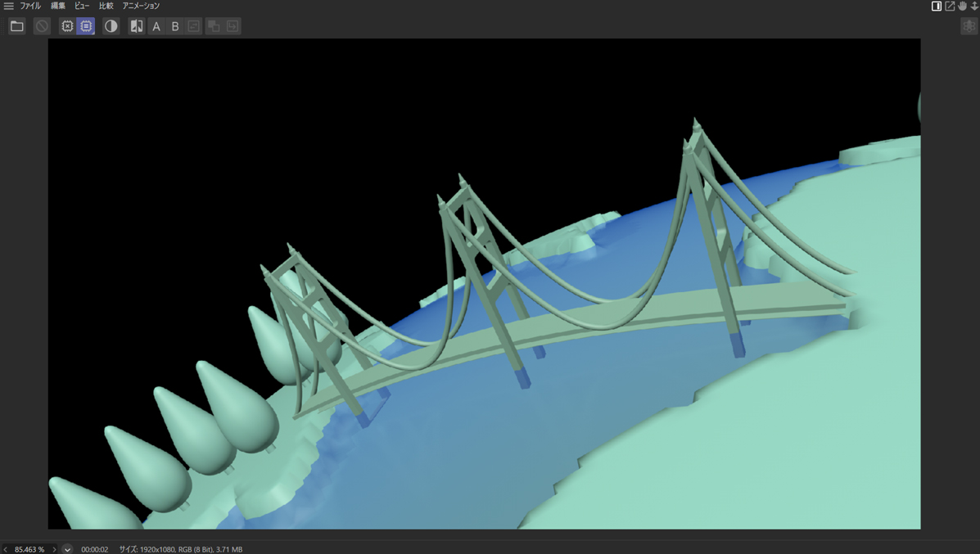Open the hamburger menu at top left

8,6
